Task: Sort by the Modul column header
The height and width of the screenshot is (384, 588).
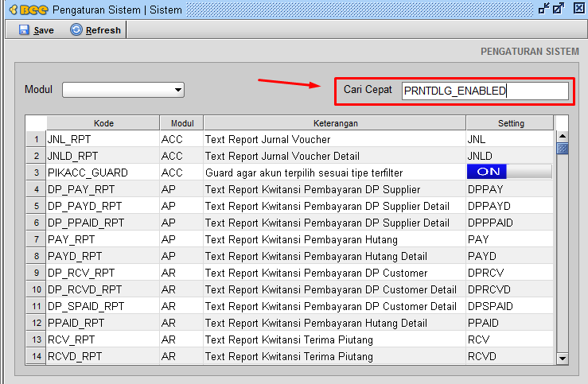Action: tap(182, 123)
